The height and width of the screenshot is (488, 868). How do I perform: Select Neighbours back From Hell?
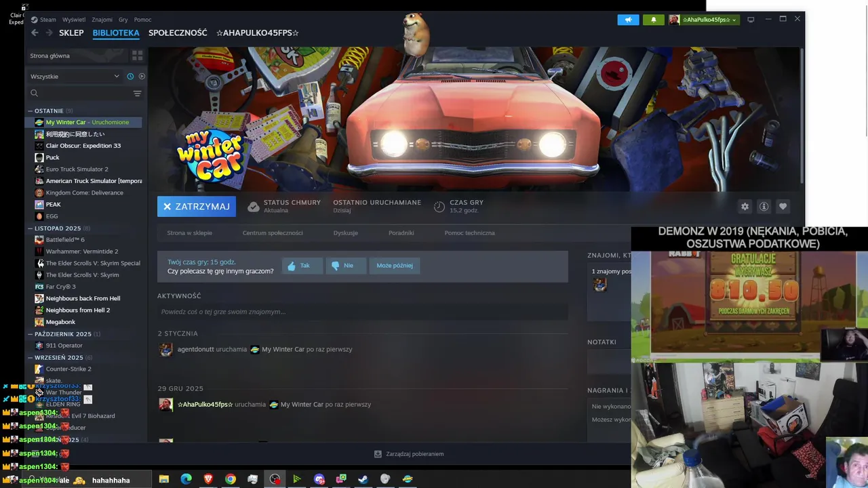(x=84, y=298)
